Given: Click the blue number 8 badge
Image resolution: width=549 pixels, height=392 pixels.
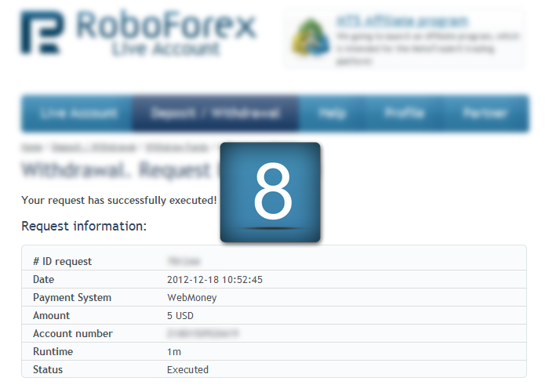Looking at the screenshot, I should pyautogui.click(x=271, y=192).
